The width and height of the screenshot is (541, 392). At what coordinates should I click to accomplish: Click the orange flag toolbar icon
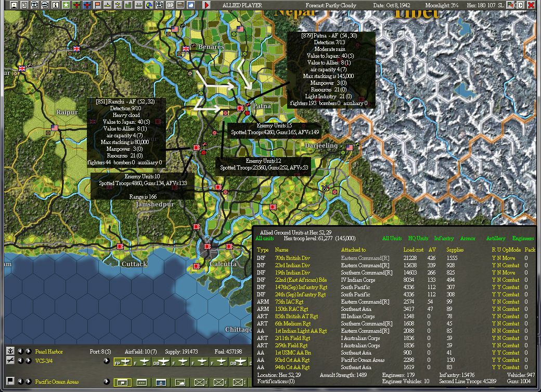coord(97,5)
